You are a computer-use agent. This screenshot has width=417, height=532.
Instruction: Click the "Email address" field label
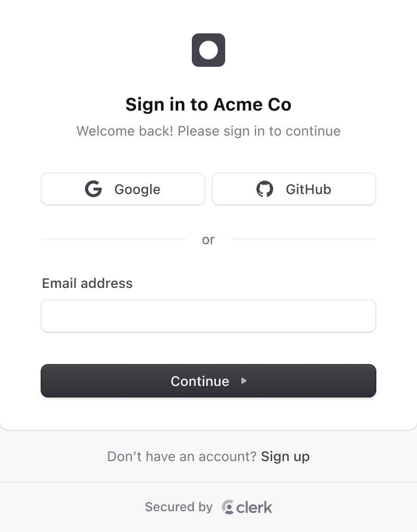[x=87, y=283]
